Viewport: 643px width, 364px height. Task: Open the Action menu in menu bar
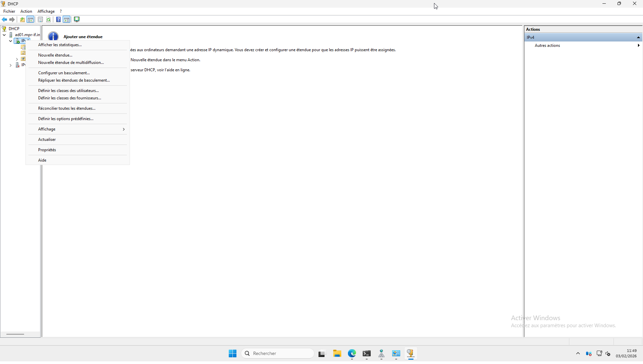[26, 11]
